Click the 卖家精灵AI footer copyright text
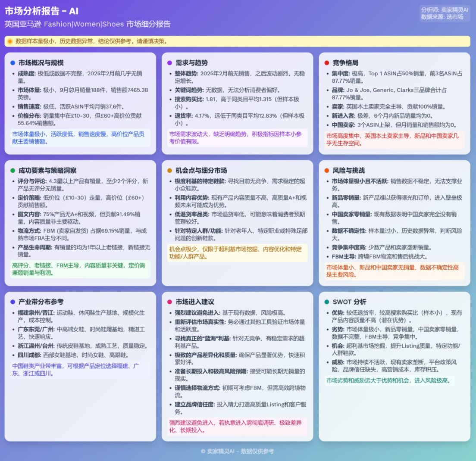The width and height of the screenshot is (476, 461). click(x=237, y=451)
